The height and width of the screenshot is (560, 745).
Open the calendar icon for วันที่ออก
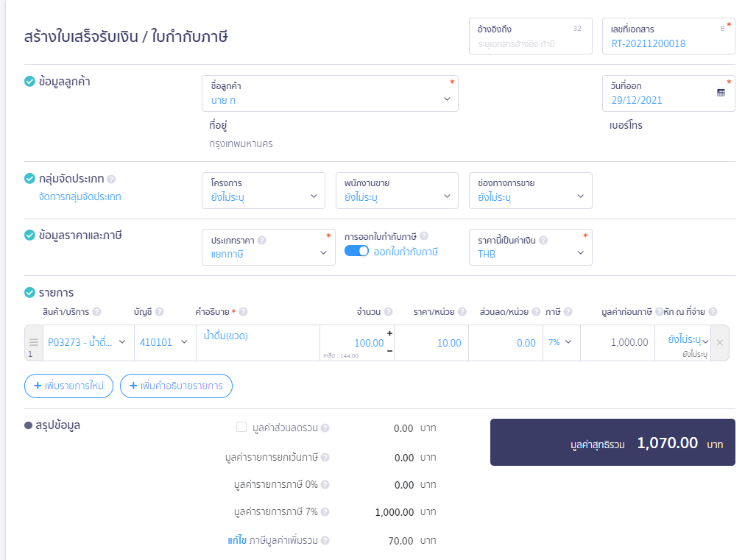[x=721, y=93]
